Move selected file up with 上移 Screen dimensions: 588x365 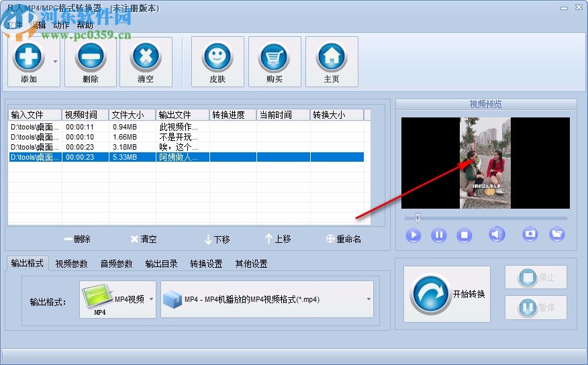click(x=278, y=239)
